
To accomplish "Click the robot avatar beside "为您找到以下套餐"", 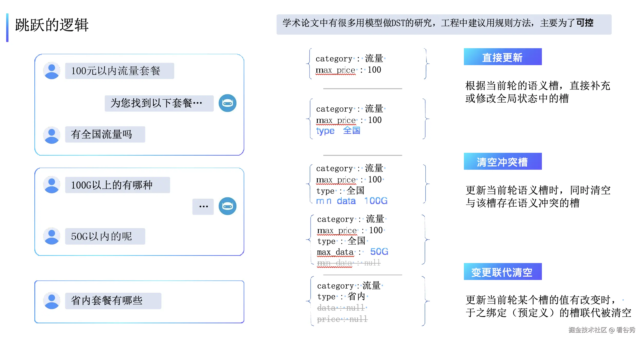I will point(228,103).
